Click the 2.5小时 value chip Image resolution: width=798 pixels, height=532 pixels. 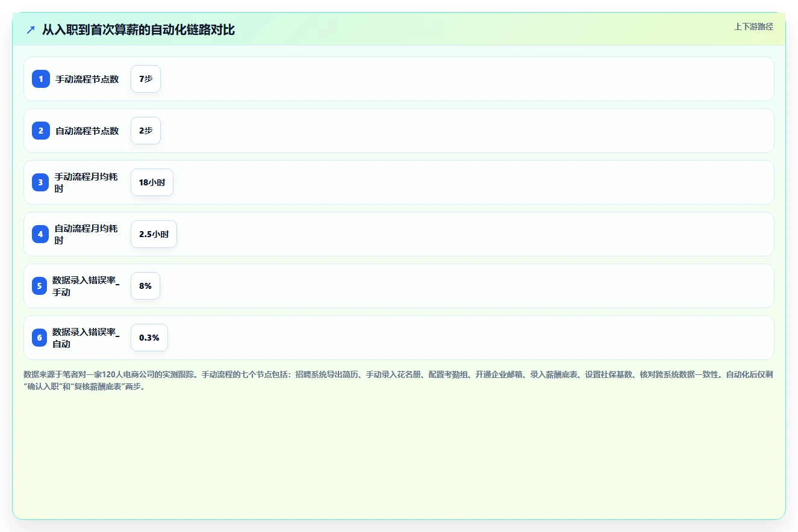coord(154,234)
